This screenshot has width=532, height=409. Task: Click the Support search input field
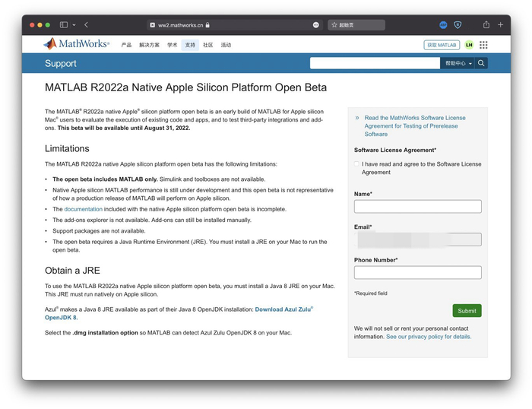[x=375, y=63]
